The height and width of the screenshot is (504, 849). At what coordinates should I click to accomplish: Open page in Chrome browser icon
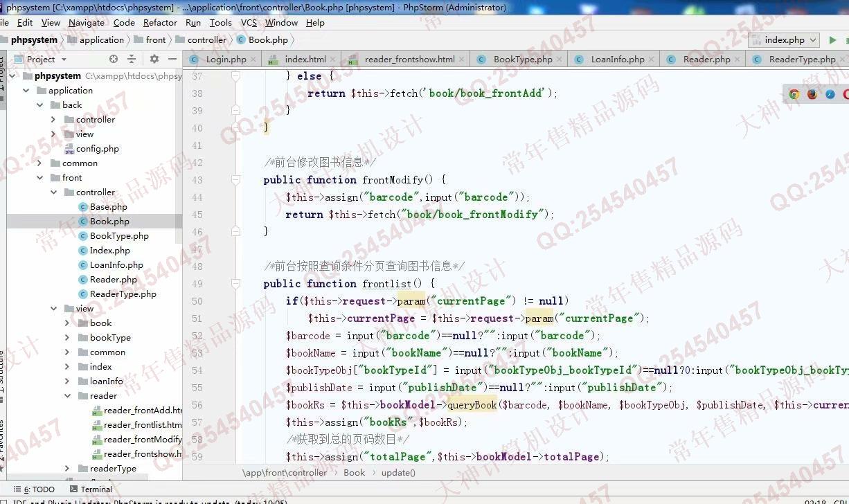tap(794, 94)
